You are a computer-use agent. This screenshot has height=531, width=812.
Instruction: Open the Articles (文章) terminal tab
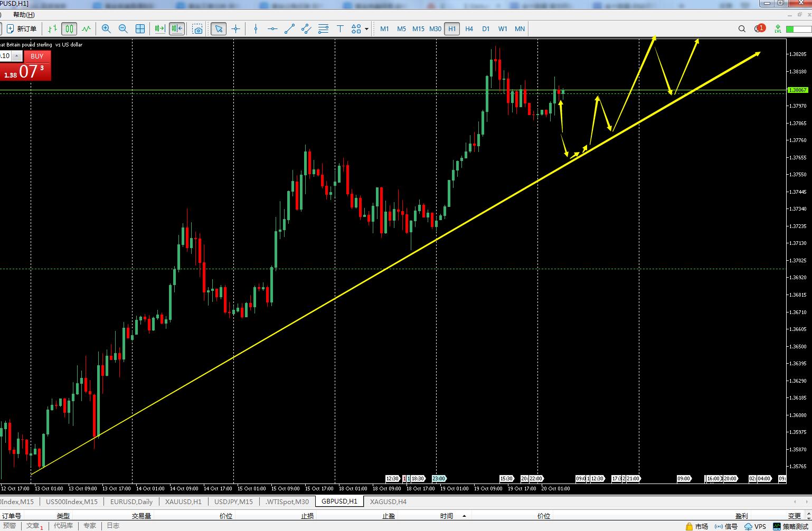(34, 526)
